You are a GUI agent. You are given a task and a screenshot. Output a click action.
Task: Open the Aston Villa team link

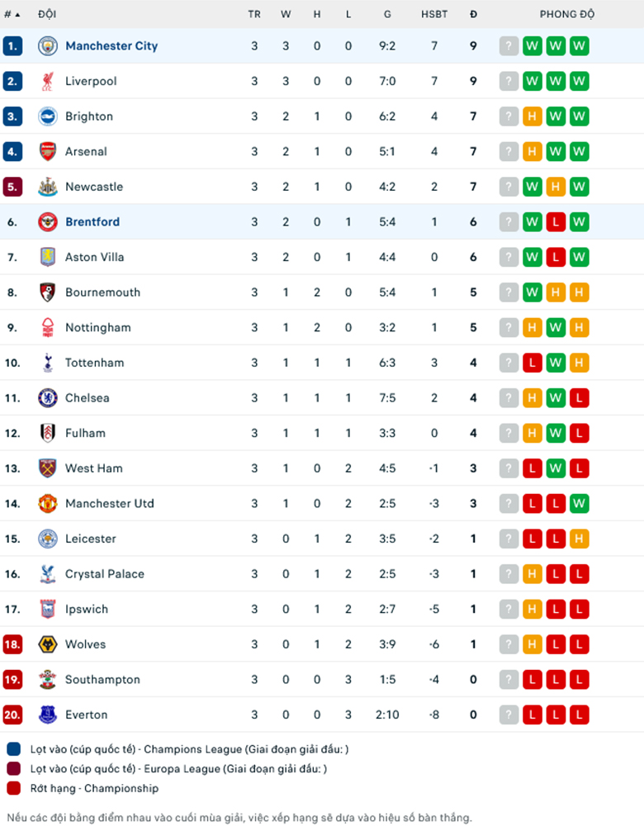[x=95, y=257]
